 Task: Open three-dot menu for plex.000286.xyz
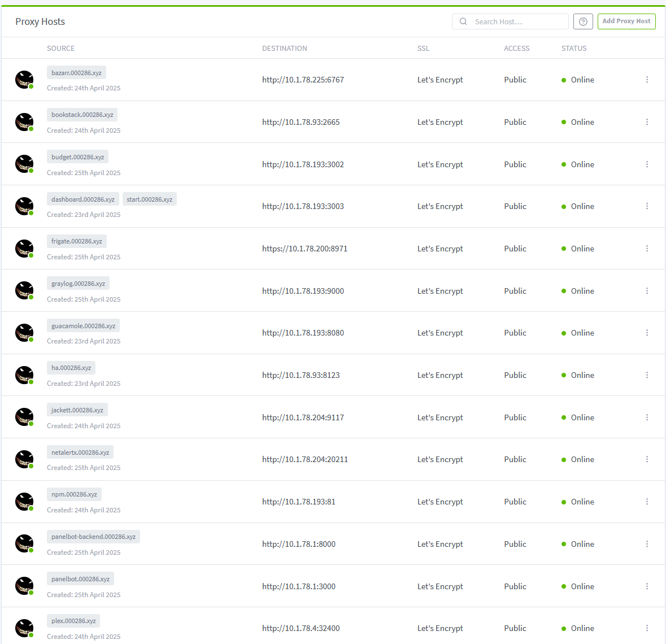click(647, 628)
